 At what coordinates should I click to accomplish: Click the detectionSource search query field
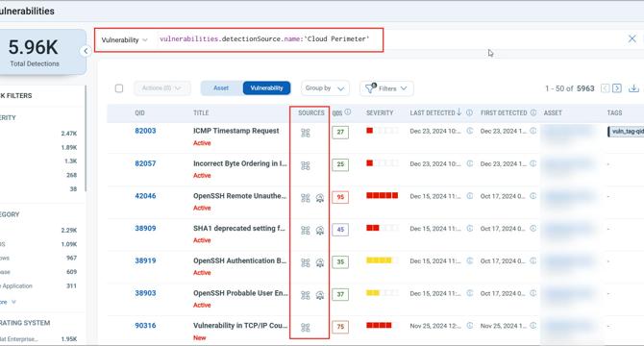pos(264,39)
